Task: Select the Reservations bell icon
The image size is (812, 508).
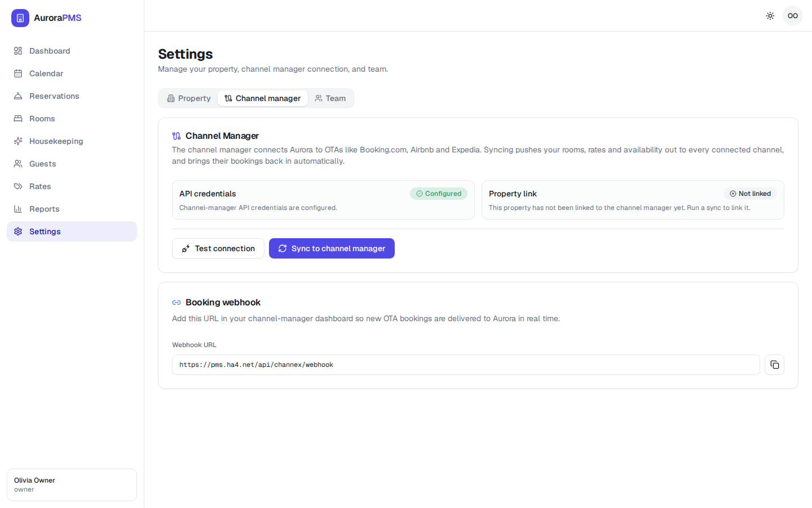Action: pos(18,96)
